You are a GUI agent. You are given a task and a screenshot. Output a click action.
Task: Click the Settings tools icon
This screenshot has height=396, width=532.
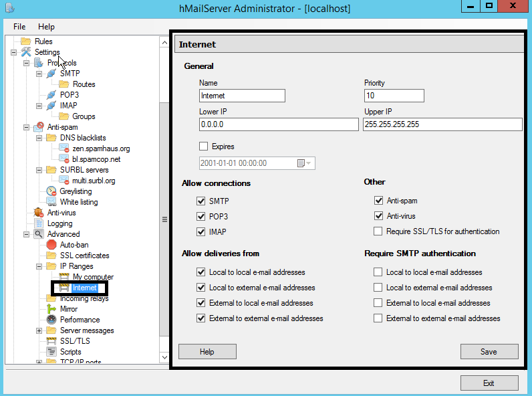(x=26, y=52)
